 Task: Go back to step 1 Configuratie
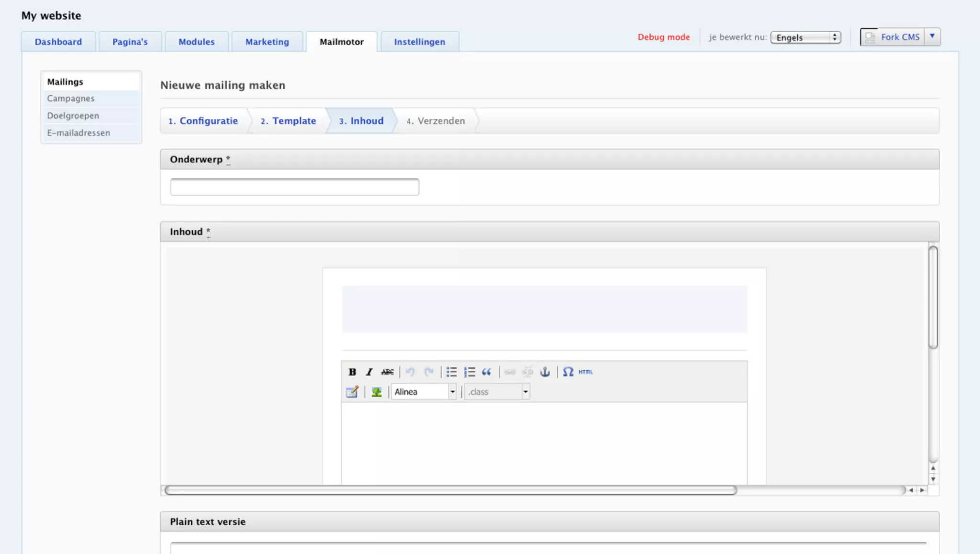203,121
